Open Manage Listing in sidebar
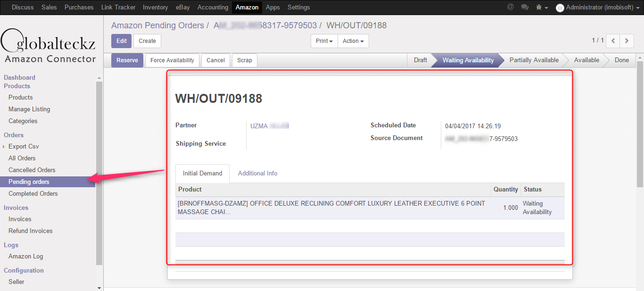This screenshot has width=644, height=291. (x=29, y=109)
